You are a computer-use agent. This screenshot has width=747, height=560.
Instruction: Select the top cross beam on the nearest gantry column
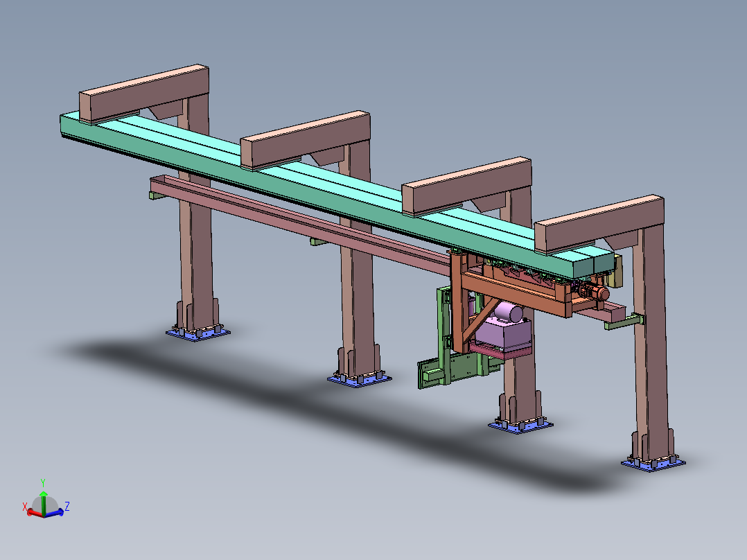click(x=599, y=223)
